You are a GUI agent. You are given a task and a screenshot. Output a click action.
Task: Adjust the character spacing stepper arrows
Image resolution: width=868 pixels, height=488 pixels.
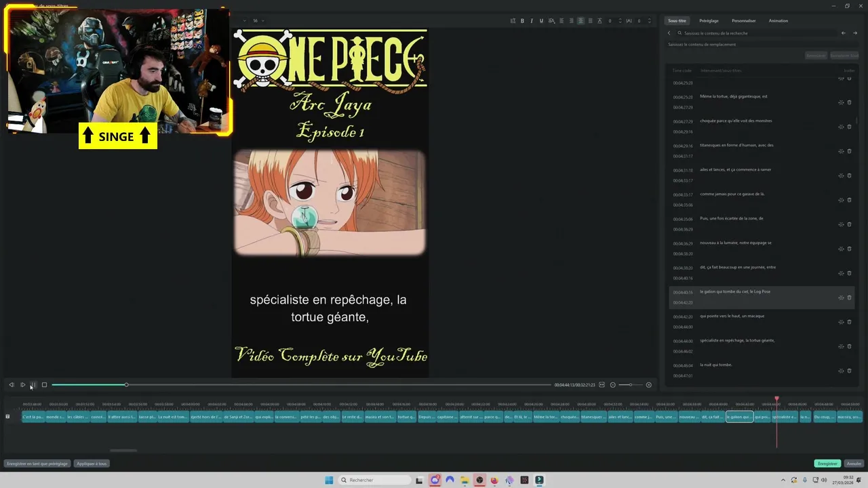649,21
